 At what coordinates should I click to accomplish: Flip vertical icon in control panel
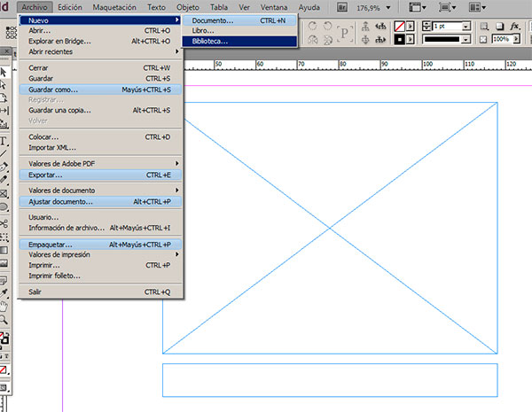[x=328, y=40]
